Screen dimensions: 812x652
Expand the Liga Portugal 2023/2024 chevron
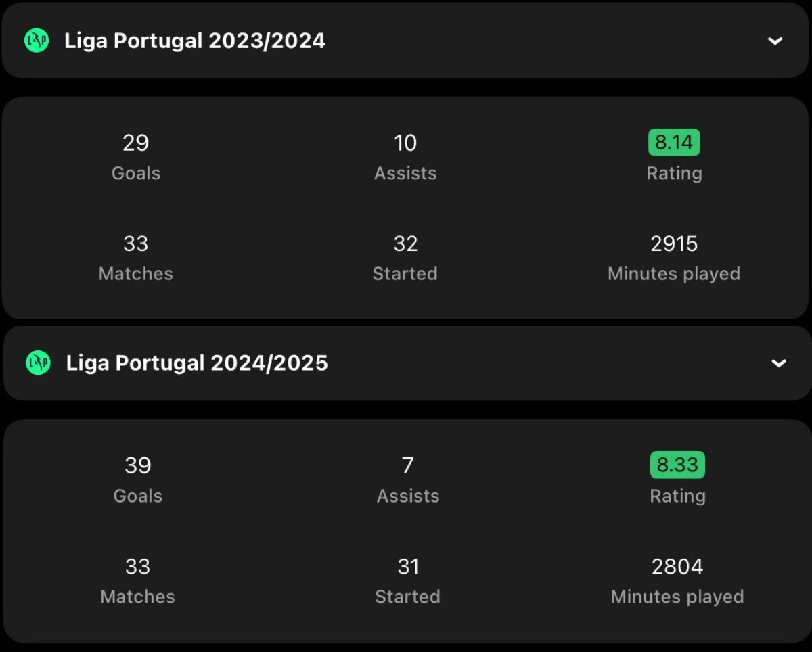pyautogui.click(x=775, y=41)
